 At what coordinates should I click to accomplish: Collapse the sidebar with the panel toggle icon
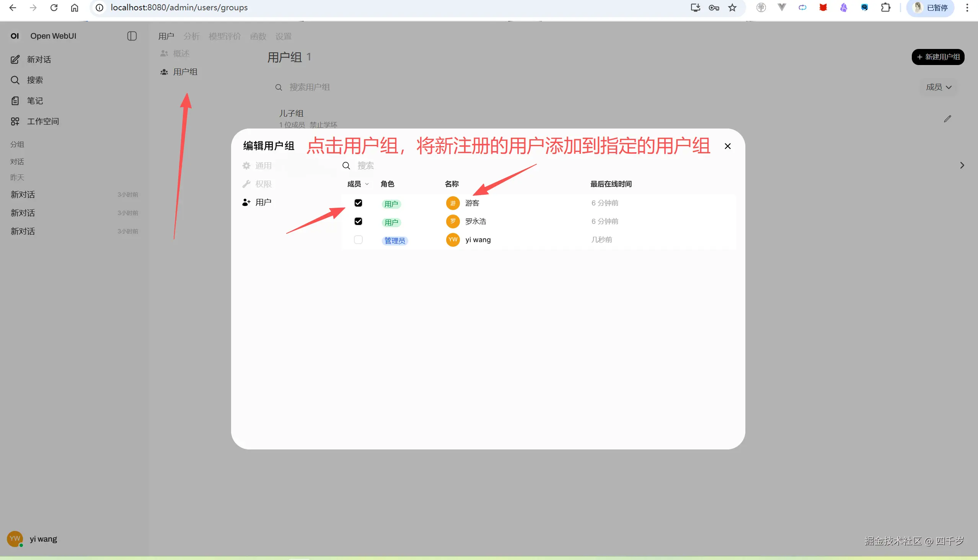132,36
